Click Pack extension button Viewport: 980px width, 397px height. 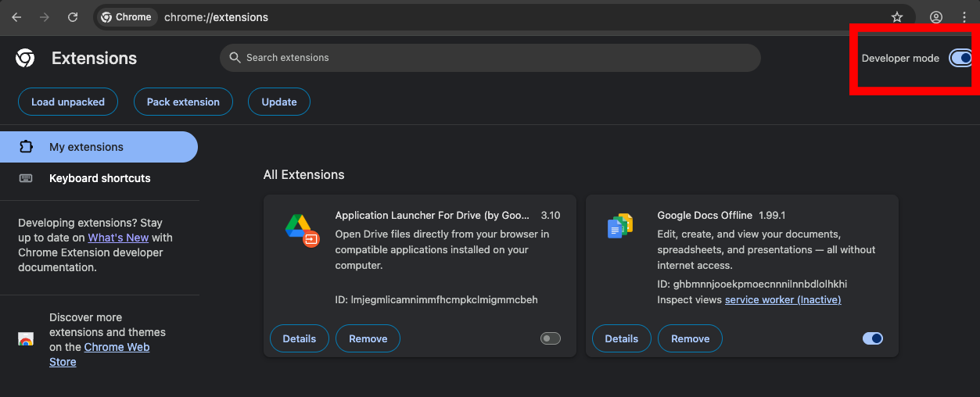pos(183,102)
